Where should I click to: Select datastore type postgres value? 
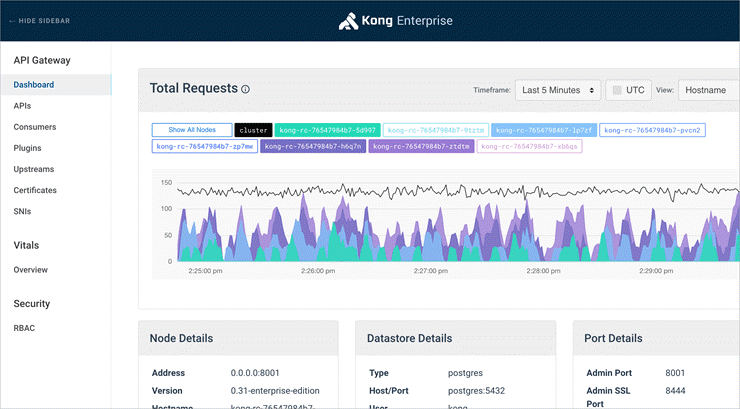point(465,373)
